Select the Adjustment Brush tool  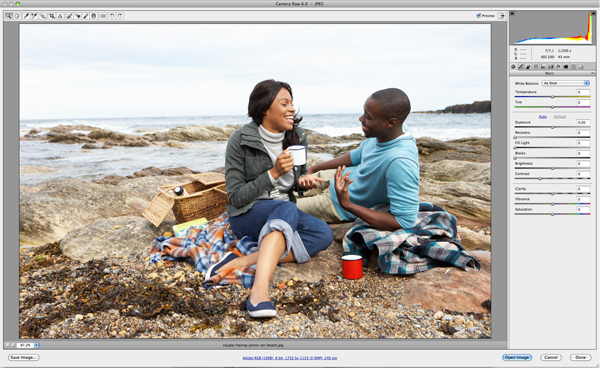coord(85,16)
